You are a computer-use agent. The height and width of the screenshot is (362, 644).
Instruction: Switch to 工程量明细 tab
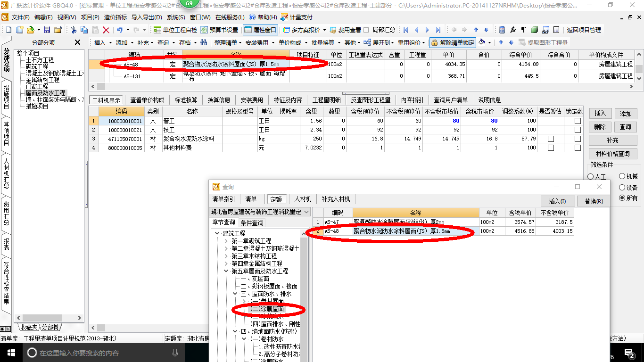click(327, 100)
